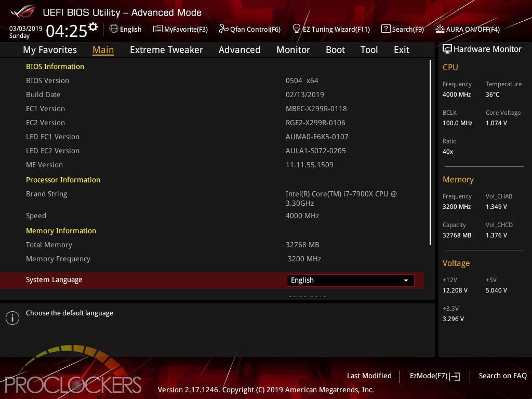Image resolution: width=532 pixels, height=399 pixels.
Task: Start EZ Tuning Wizard(F11)
Action: coord(331,29)
